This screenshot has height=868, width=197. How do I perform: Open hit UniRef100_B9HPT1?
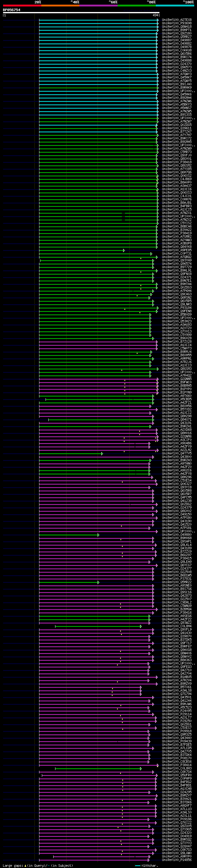click(176, 30)
